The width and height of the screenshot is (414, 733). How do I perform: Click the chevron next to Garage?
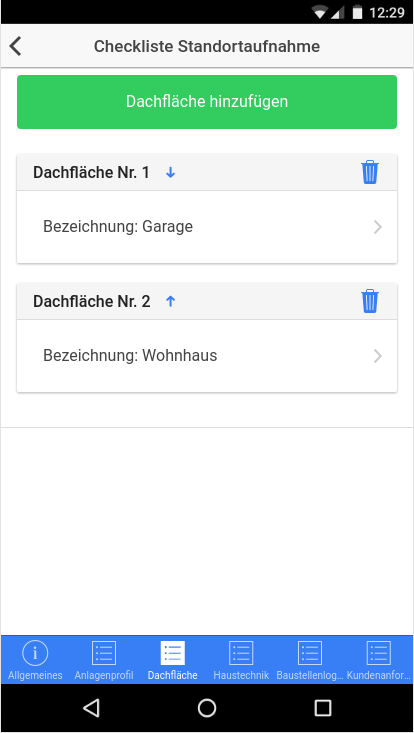pos(378,227)
